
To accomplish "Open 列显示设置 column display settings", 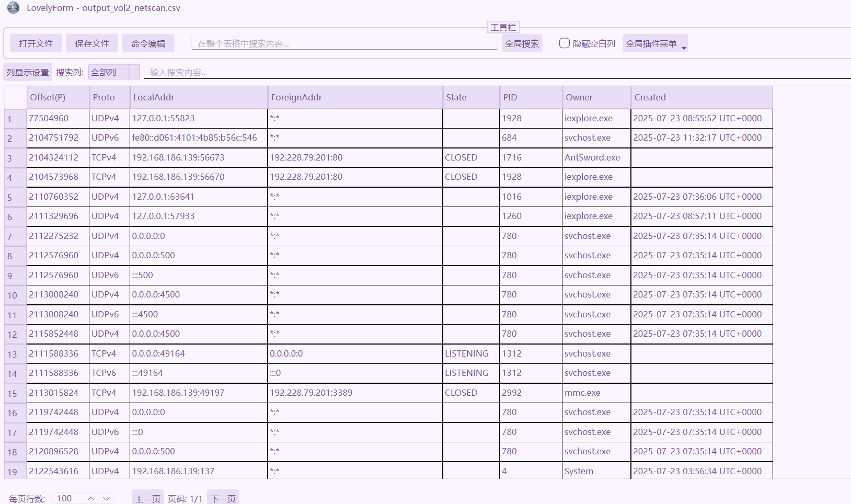I will (x=28, y=72).
